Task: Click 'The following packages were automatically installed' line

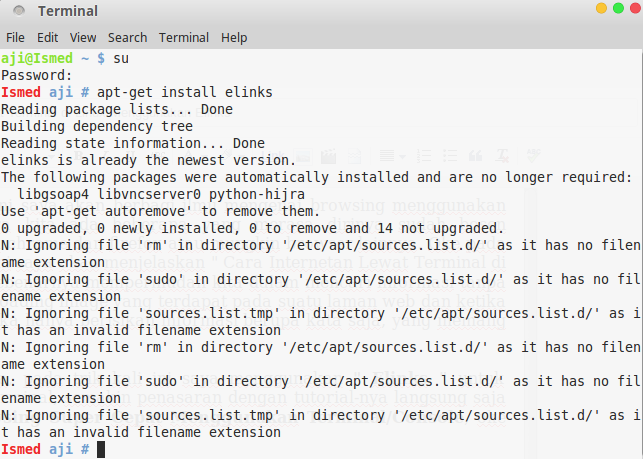Action: 317,178
